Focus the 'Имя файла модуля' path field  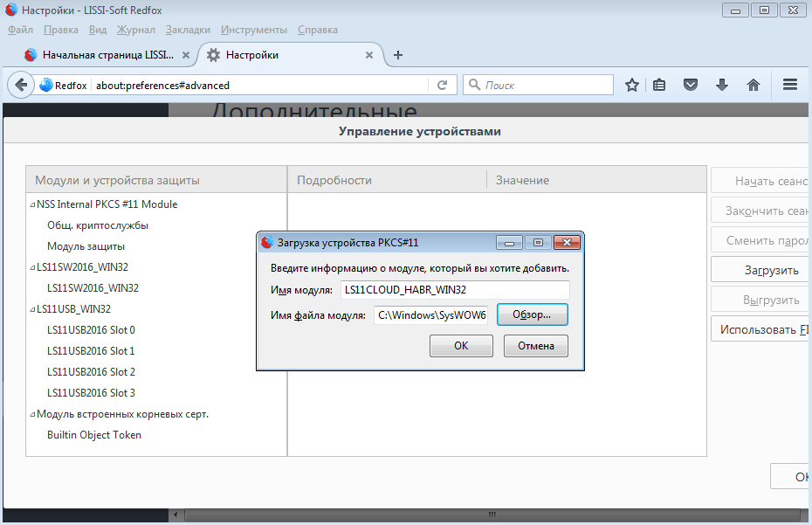pos(430,314)
